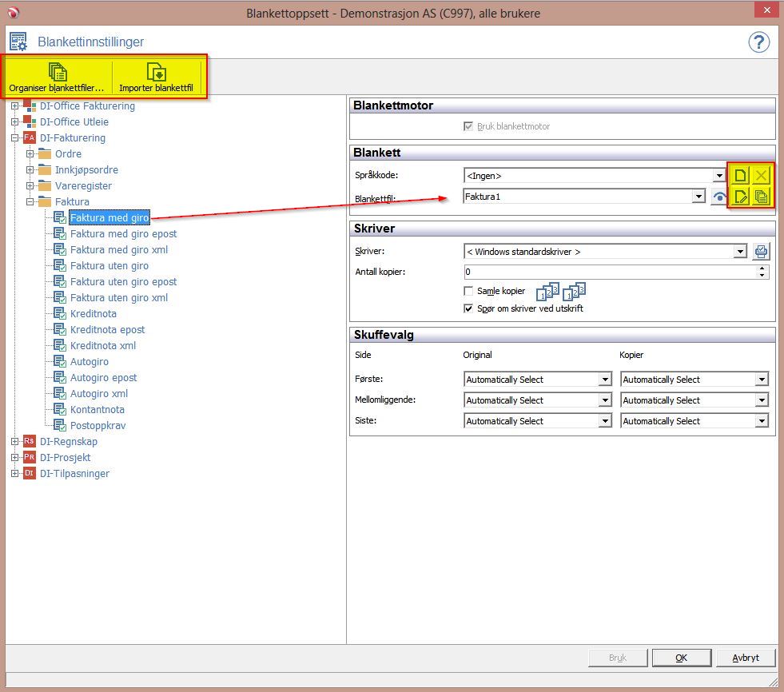The image size is (784, 692).
Task: Uncheck Spør om skriver ved utskrift
Action: [x=469, y=308]
